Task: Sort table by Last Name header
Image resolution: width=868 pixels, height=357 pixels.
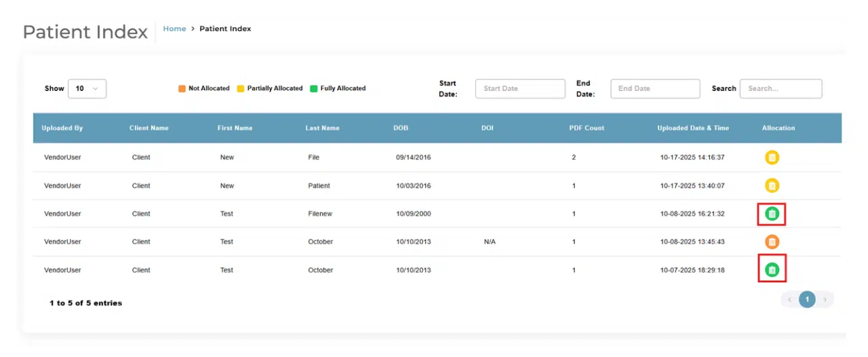Action: (322, 128)
